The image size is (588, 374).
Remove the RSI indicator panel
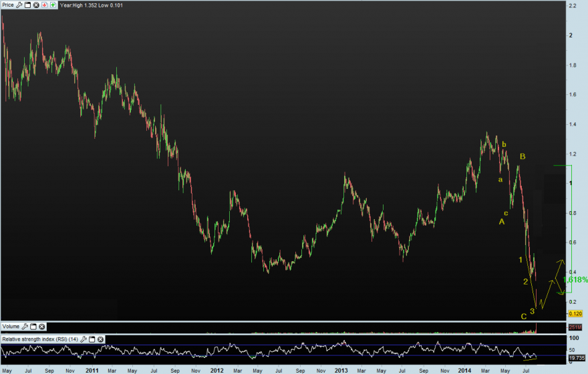(x=100, y=339)
